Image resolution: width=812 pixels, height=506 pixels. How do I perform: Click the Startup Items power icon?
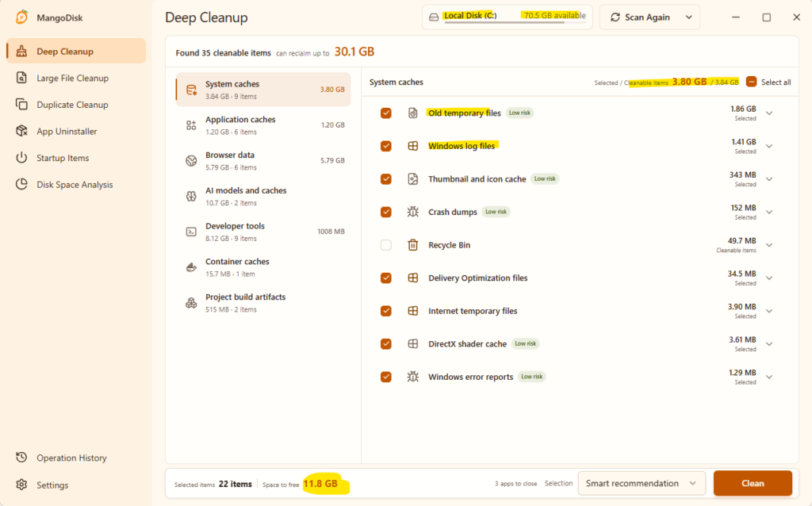click(21, 158)
